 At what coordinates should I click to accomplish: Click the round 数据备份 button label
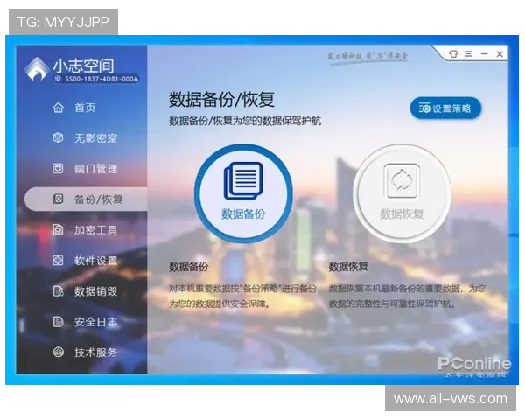pos(243,213)
